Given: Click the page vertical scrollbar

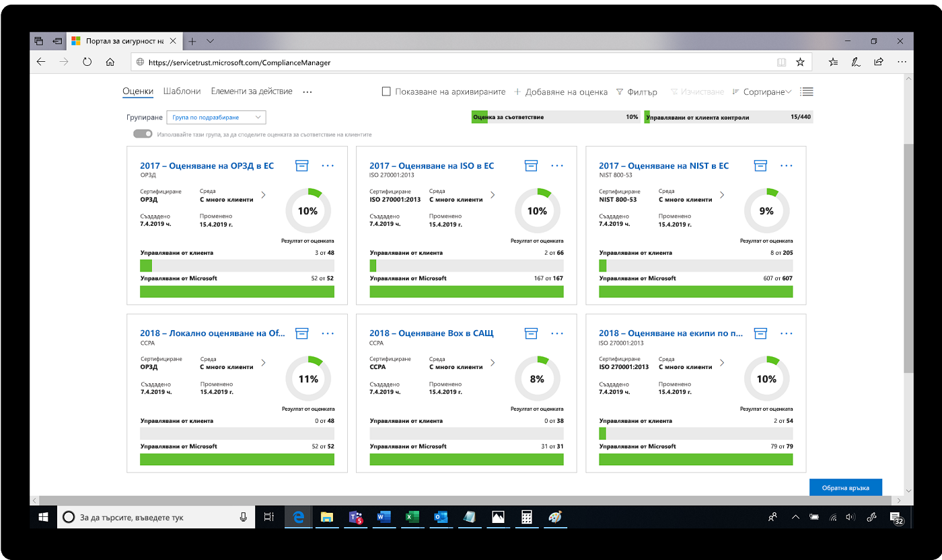Looking at the screenshot, I should [908, 259].
